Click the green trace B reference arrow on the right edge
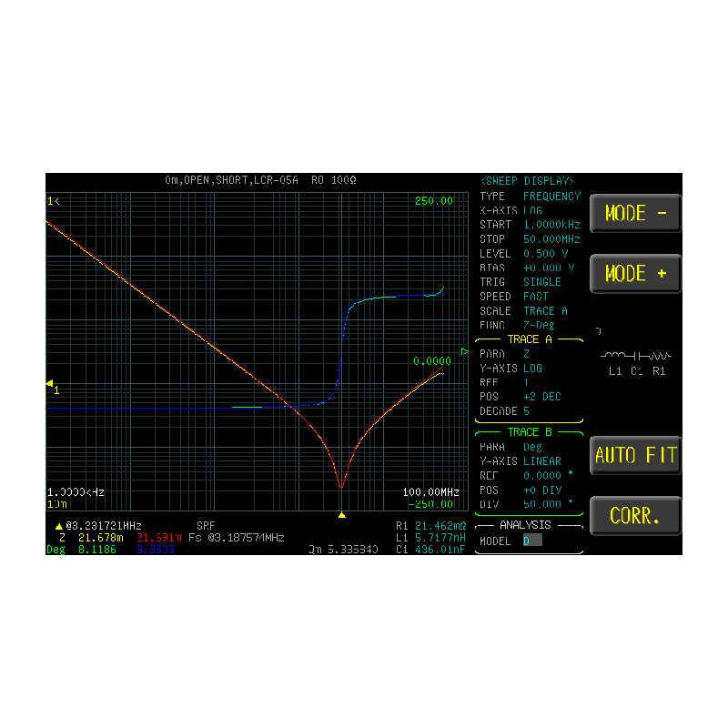Viewport: 728px width, 728px height. [465, 351]
